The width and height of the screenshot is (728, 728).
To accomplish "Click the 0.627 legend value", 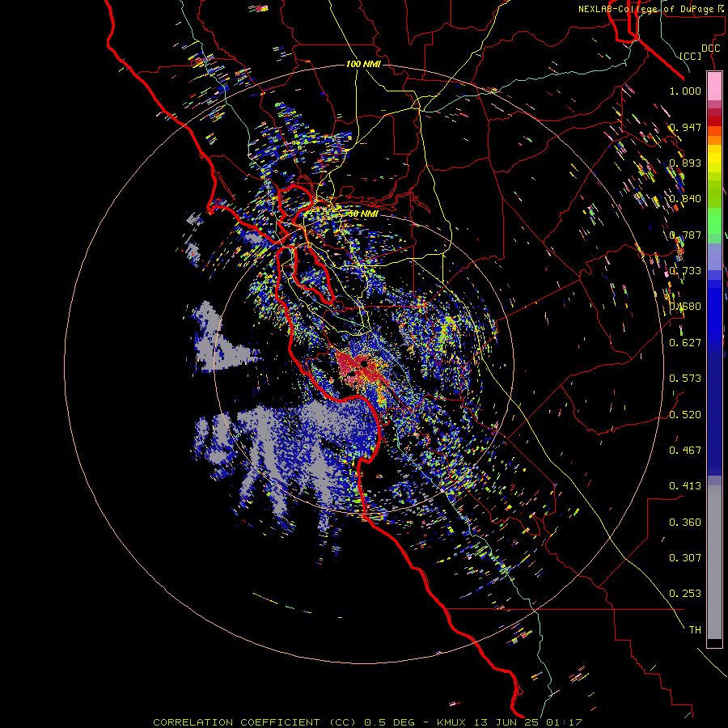I will (x=685, y=343).
